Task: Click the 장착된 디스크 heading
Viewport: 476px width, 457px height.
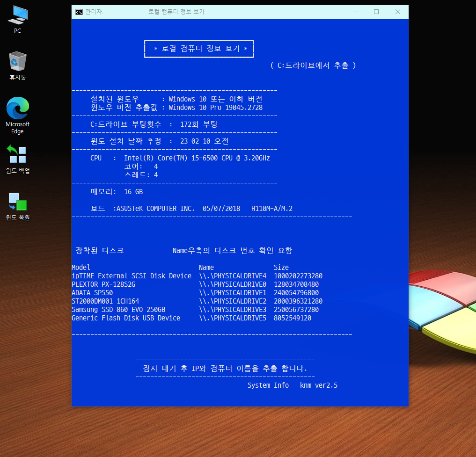Action: coord(100,251)
